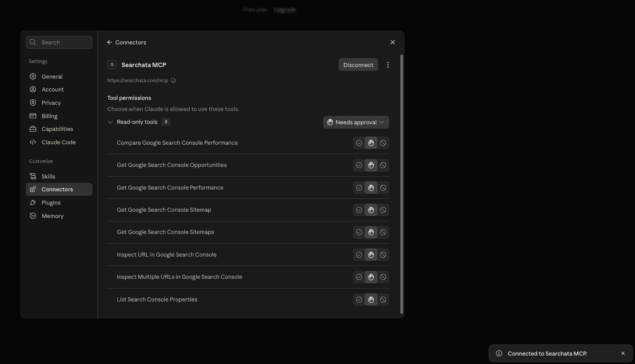Require approval for Get Google Search Console Sitemaps
635x364 pixels.
(x=371, y=232)
